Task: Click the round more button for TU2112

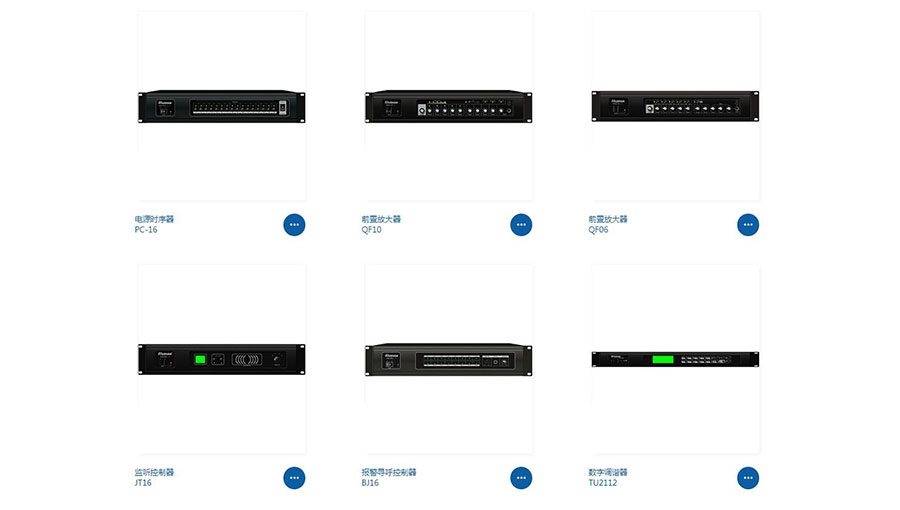Action: pyautogui.click(x=747, y=478)
